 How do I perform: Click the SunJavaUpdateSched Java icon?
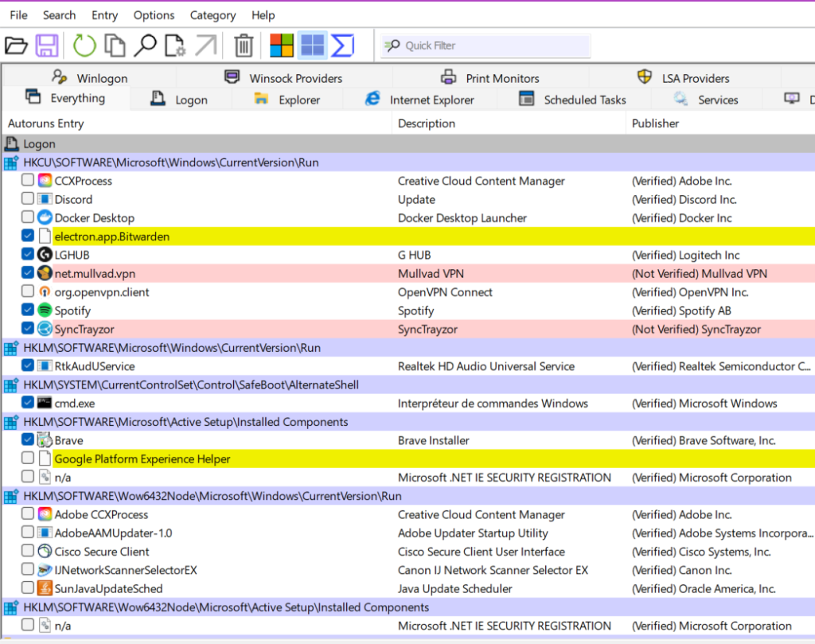click(45, 588)
